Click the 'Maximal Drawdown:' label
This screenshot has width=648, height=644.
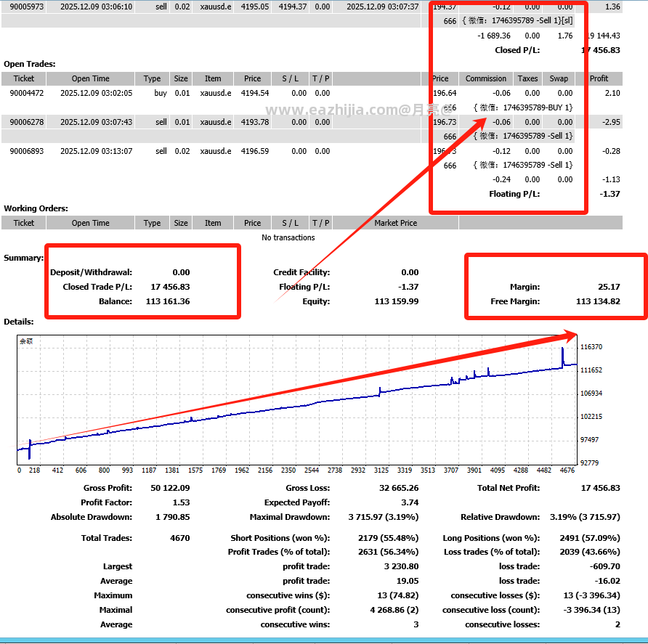point(290,517)
